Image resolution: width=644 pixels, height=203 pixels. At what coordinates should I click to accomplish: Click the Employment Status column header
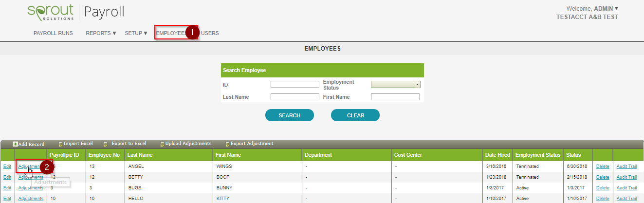click(x=538, y=155)
